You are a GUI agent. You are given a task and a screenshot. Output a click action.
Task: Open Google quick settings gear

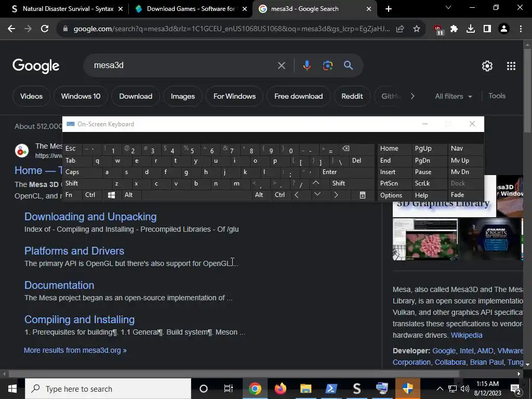pos(487,66)
